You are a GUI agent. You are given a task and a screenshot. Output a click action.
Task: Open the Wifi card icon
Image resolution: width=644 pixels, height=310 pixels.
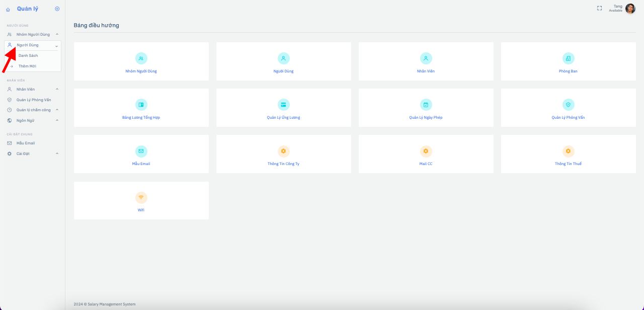(141, 198)
